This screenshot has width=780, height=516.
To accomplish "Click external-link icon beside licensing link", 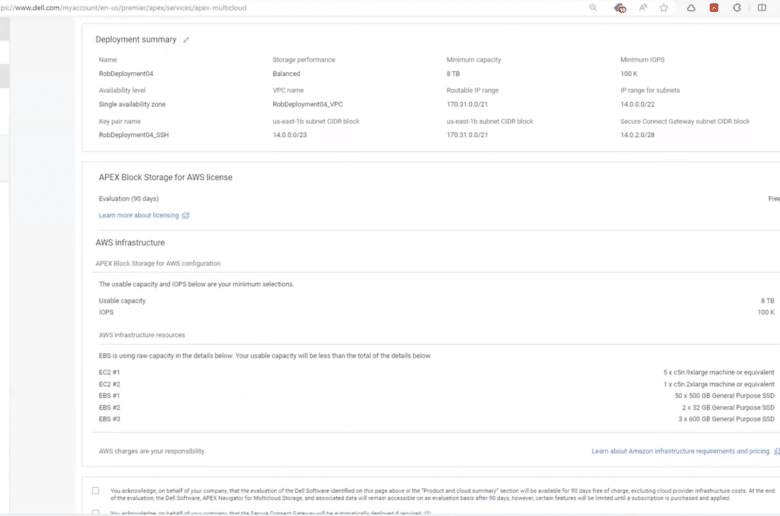I will (186, 215).
